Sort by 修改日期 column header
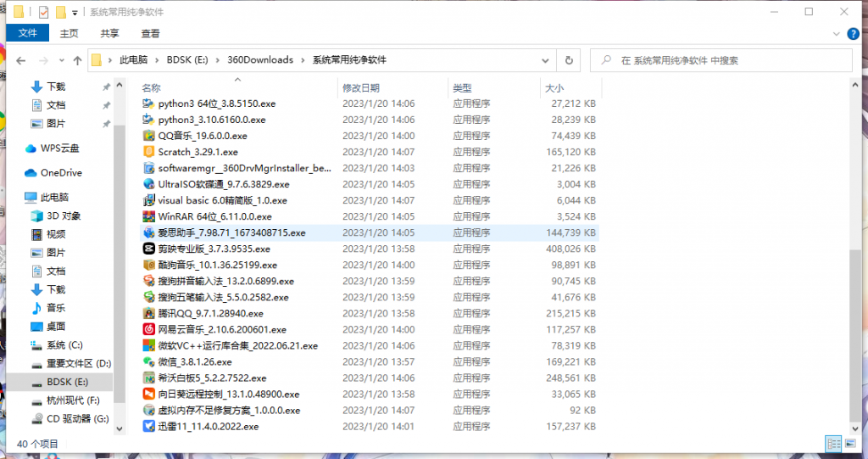Viewport: 868px width, 459px height. [393, 87]
